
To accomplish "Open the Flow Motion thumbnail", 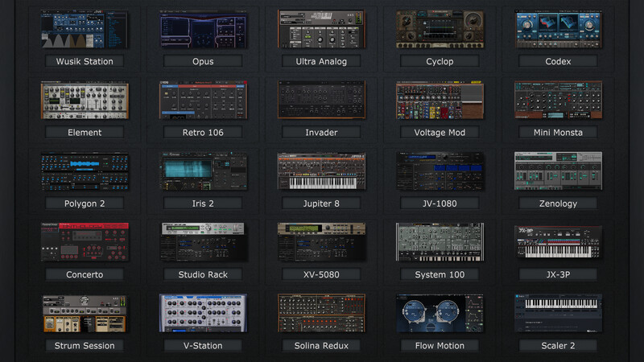I will coord(440,313).
